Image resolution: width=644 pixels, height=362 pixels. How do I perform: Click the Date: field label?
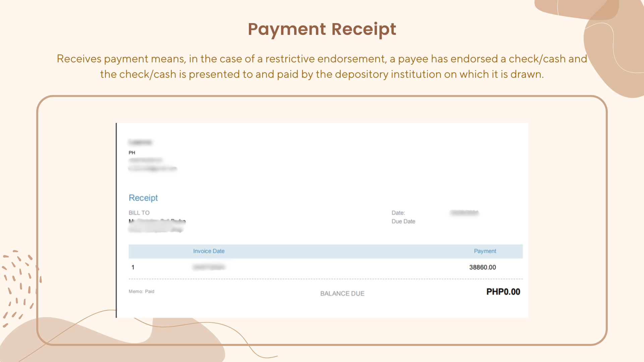(x=398, y=213)
